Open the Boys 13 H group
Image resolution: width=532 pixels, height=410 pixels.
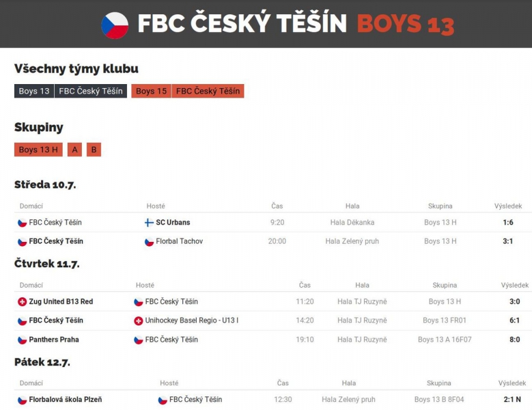click(38, 150)
